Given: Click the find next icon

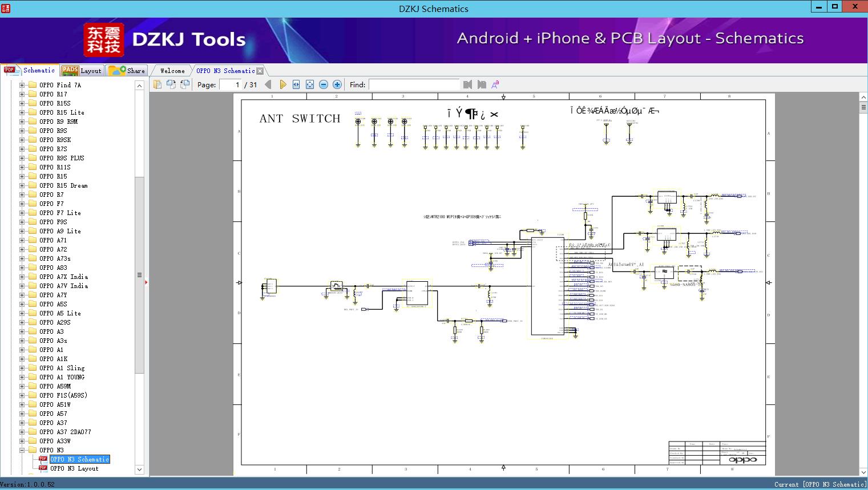Looking at the screenshot, I should (482, 84).
